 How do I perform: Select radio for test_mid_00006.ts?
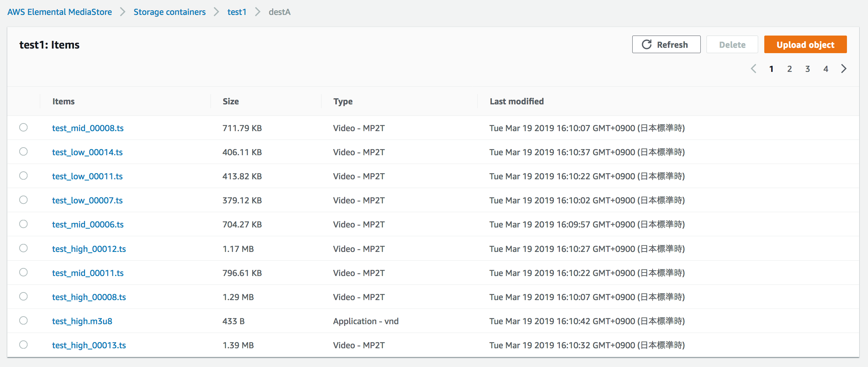click(x=23, y=224)
